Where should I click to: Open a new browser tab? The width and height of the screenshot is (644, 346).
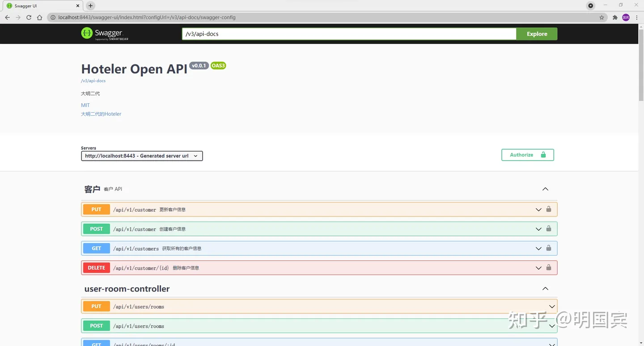pos(90,6)
